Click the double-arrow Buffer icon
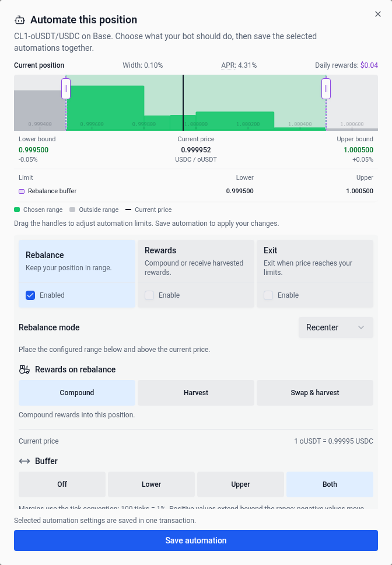 pyautogui.click(x=24, y=461)
